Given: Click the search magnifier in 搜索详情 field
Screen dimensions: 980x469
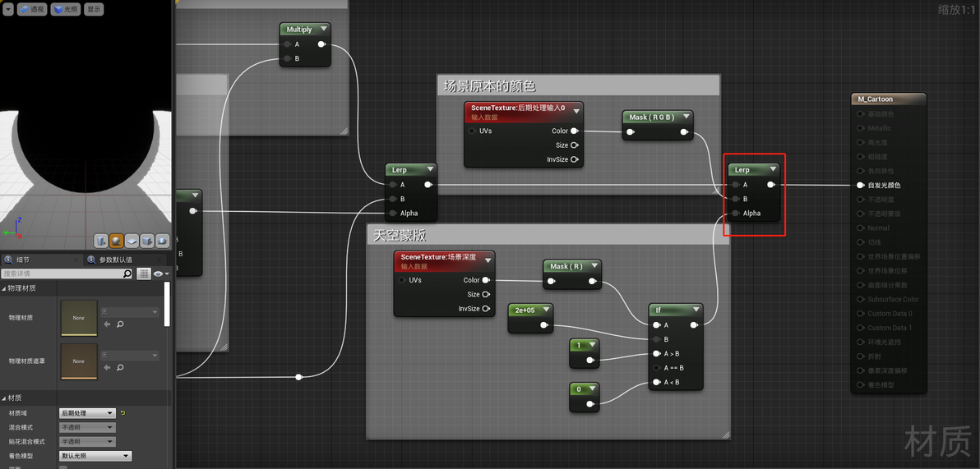Looking at the screenshot, I should [127, 274].
